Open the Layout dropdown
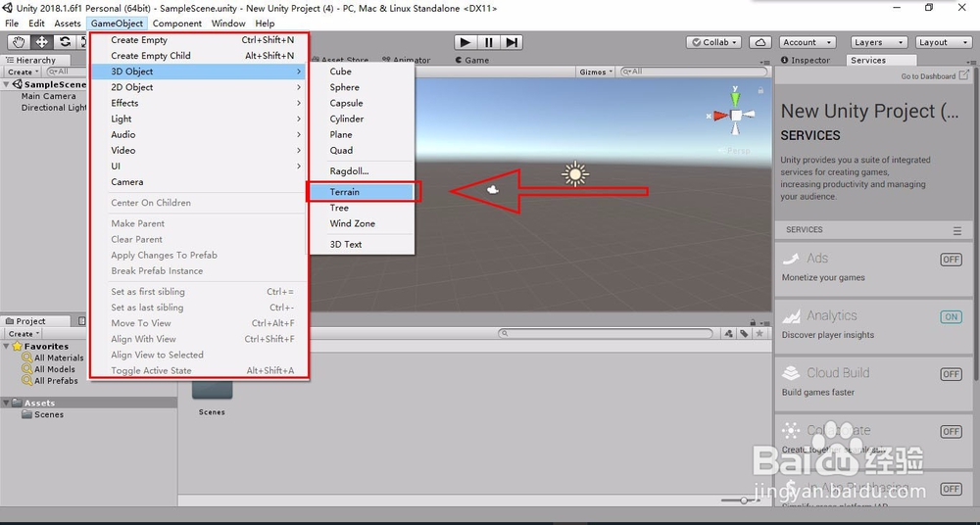980x525 pixels. coord(943,42)
